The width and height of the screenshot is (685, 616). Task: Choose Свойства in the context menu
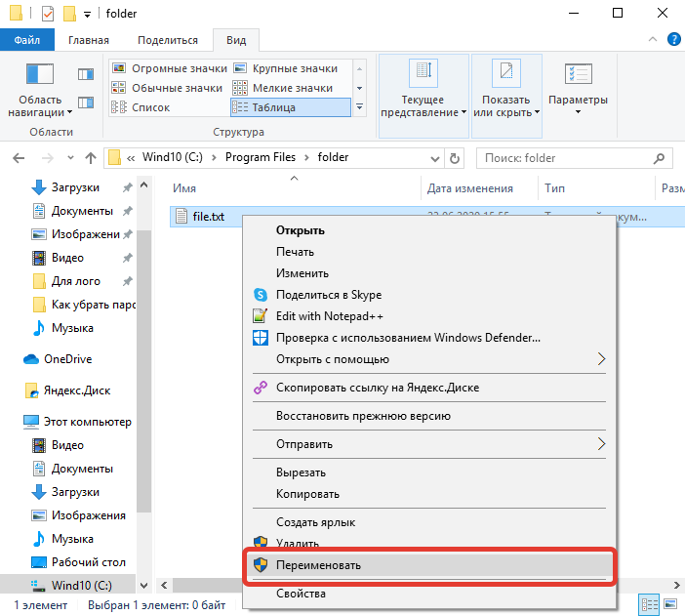pyautogui.click(x=429, y=594)
